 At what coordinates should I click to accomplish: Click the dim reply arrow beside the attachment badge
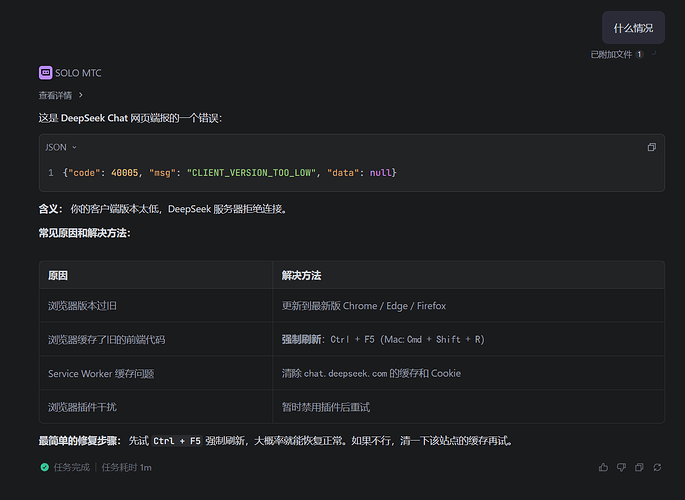[x=654, y=53]
